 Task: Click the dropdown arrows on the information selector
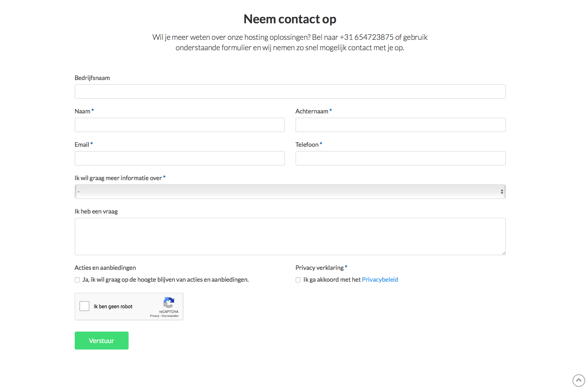click(502, 192)
